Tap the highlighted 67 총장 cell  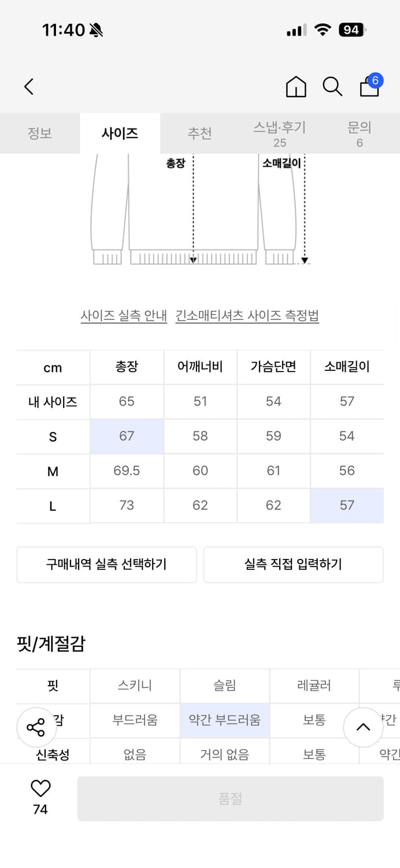click(127, 436)
